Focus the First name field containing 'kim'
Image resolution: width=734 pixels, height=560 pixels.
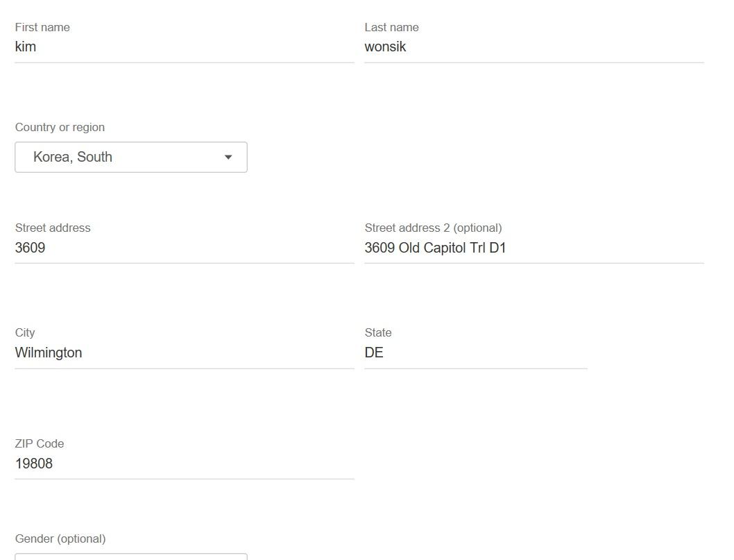[x=184, y=47]
